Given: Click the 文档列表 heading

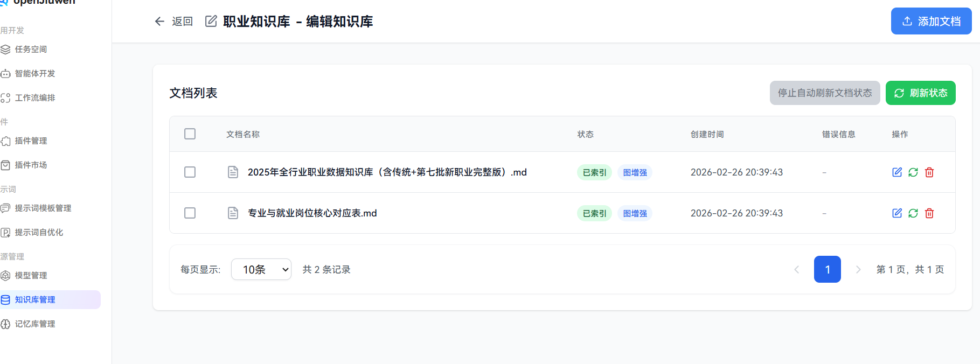Looking at the screenshot, I should coord(193,93).
